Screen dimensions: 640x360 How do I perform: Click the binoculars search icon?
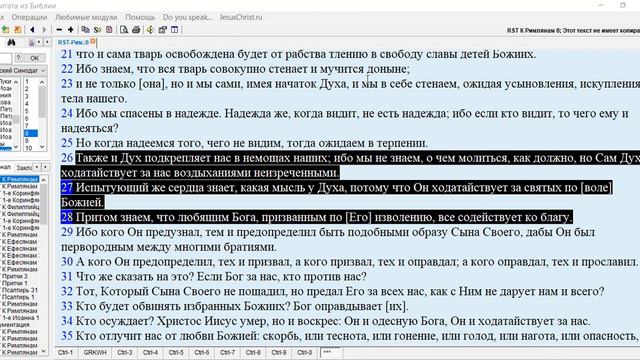click(11, 42)
